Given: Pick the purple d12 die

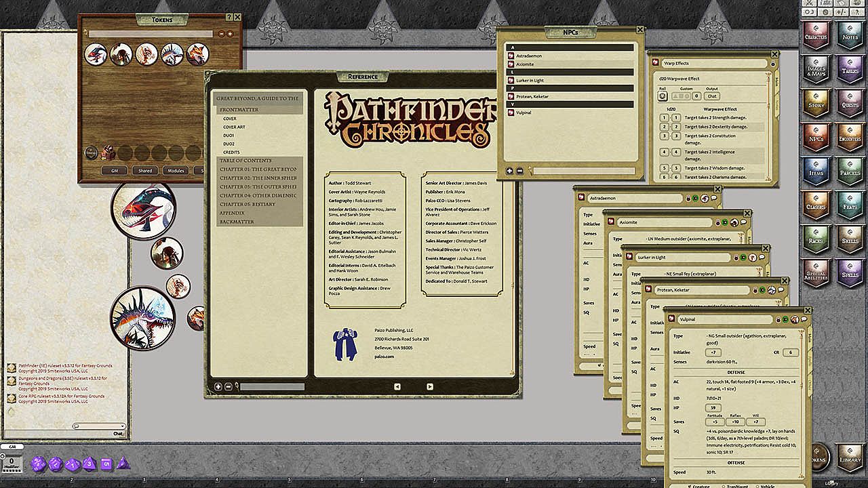Looking at the screenshot, I should tap(56, 464).
